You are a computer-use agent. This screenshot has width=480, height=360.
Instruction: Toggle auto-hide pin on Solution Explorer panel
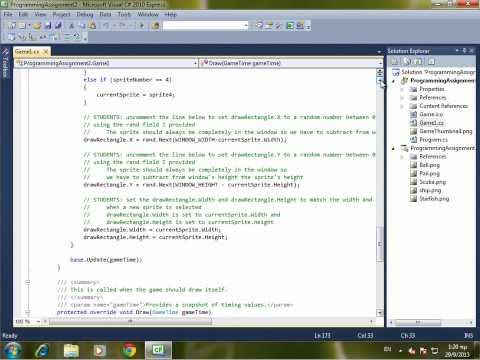464,51
